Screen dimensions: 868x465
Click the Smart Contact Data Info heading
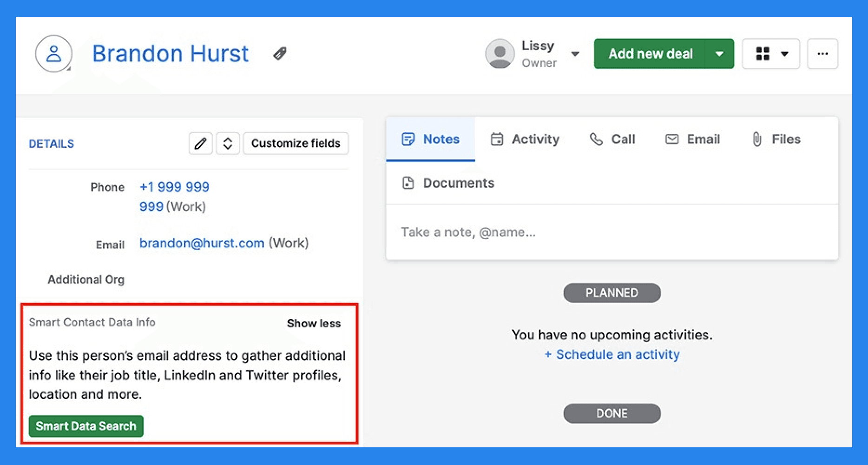(x=92, y=322)
